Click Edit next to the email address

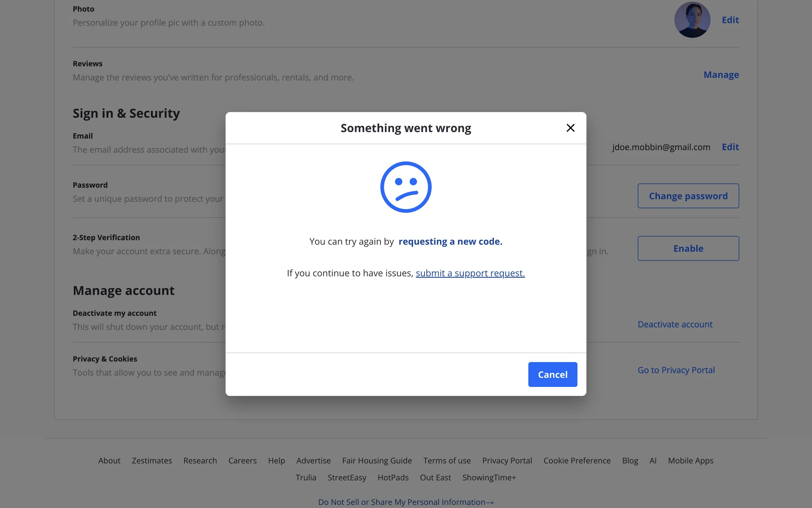[730, 147]
